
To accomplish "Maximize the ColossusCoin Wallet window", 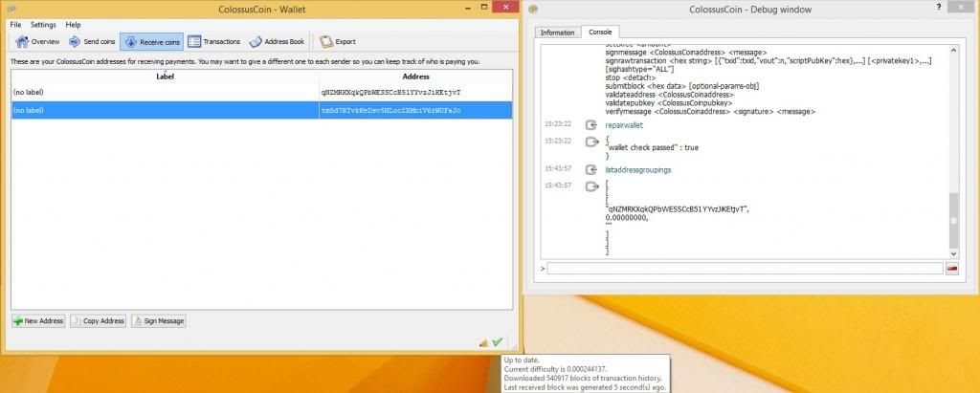I will click(483, 7).
